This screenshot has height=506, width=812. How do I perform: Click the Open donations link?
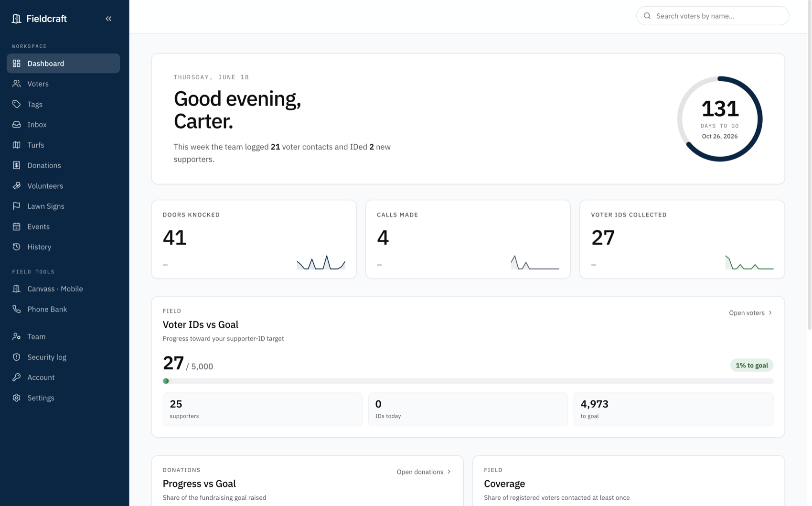click(424, 472)
